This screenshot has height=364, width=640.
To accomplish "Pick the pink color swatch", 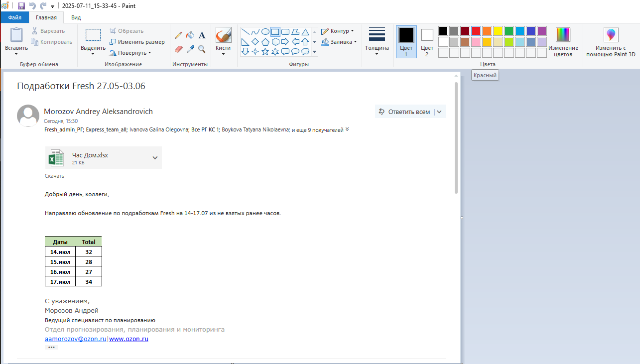I will [476, 42].
